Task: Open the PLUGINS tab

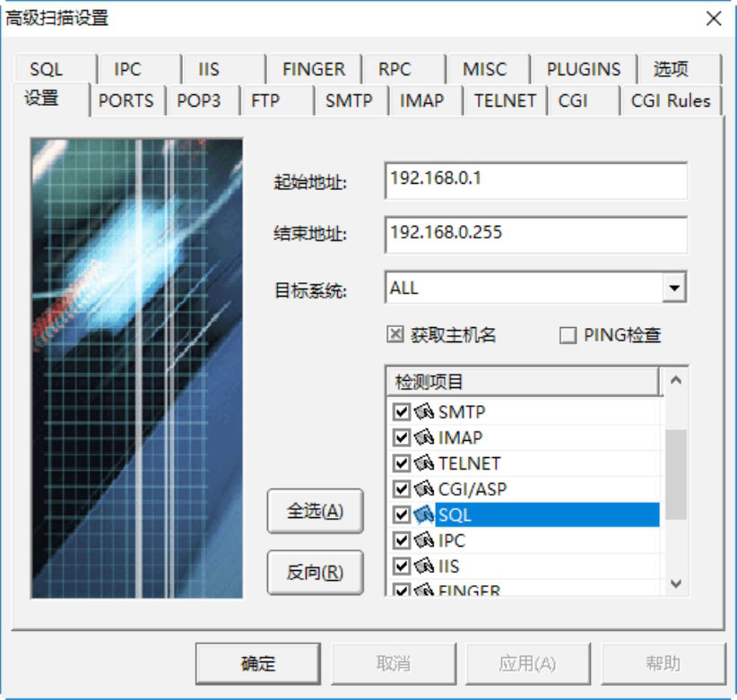Action: (584, 69)
